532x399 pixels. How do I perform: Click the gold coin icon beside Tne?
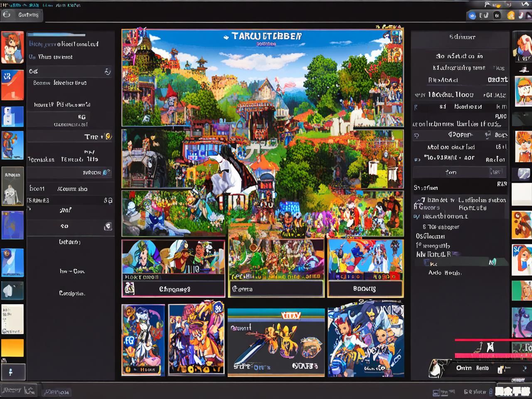tap(108, 136)
